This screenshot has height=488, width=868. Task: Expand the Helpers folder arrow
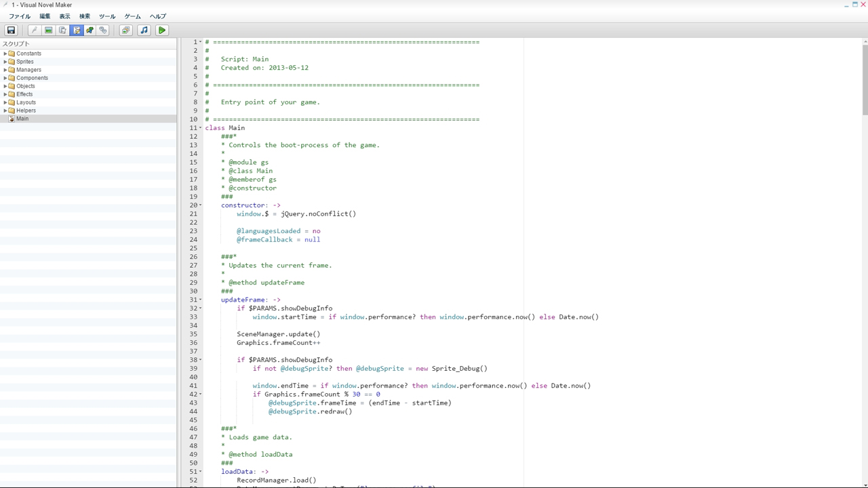5,110
